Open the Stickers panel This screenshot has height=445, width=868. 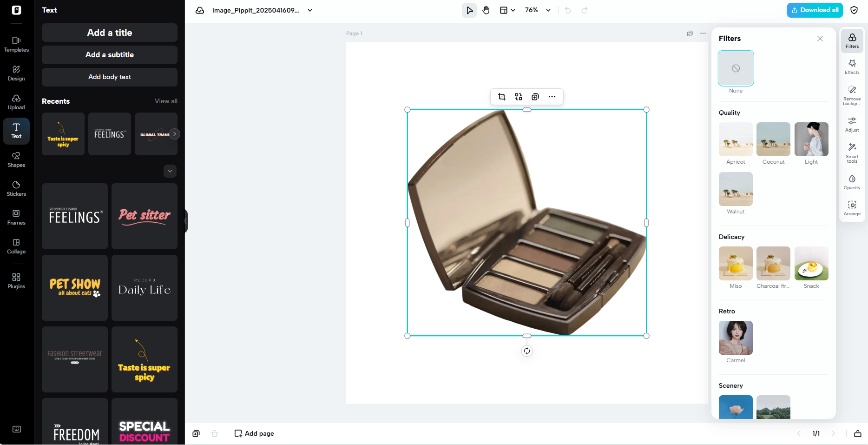point(16,188)
